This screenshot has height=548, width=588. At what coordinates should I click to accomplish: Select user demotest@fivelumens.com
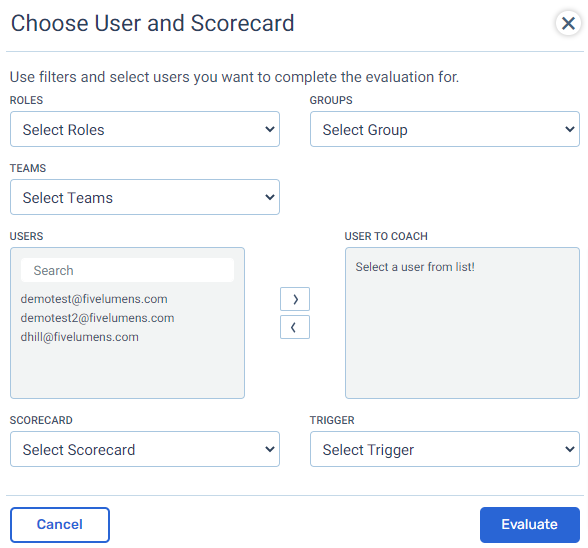point(94,299)
